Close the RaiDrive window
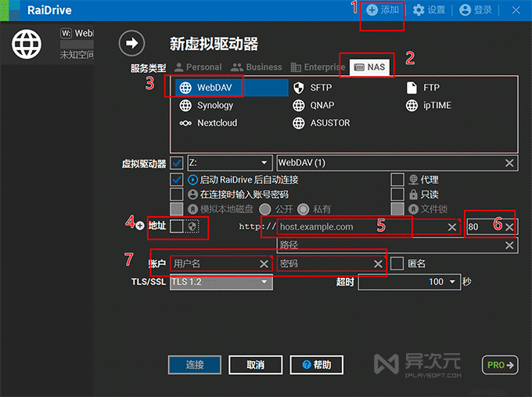This screenshot has height=397, width=532. (x=516, y=10)
